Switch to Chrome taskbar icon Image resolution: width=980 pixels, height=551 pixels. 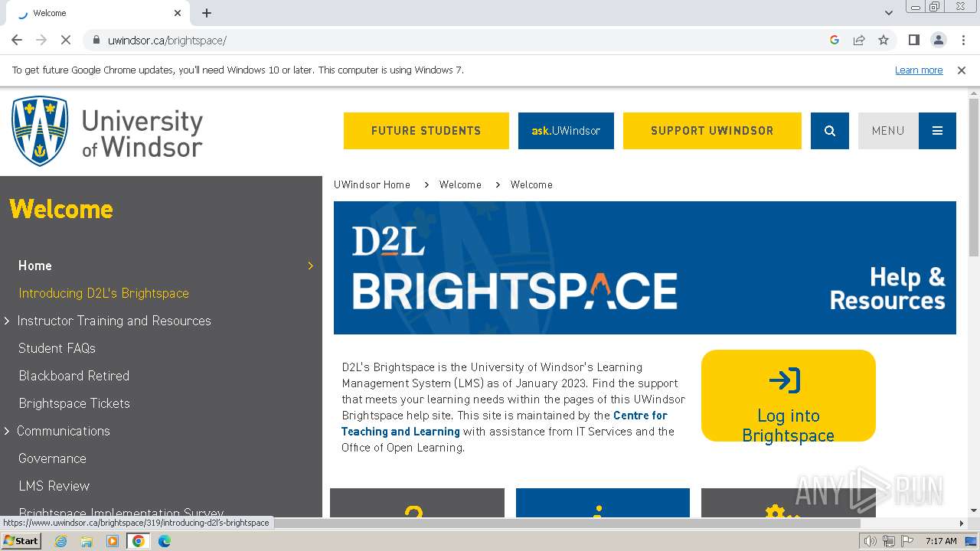point(139,541)
